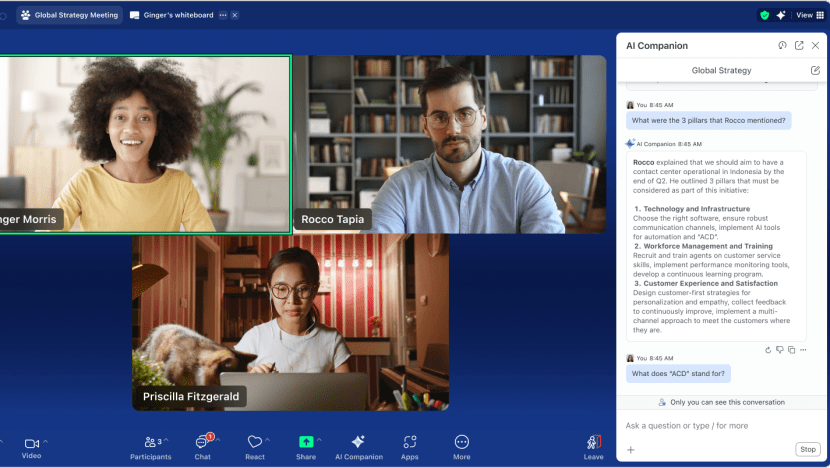Pop out the AI Companion panel
Image resolution: width=830 pixels, height=468 pixels.
coord(798,46)
